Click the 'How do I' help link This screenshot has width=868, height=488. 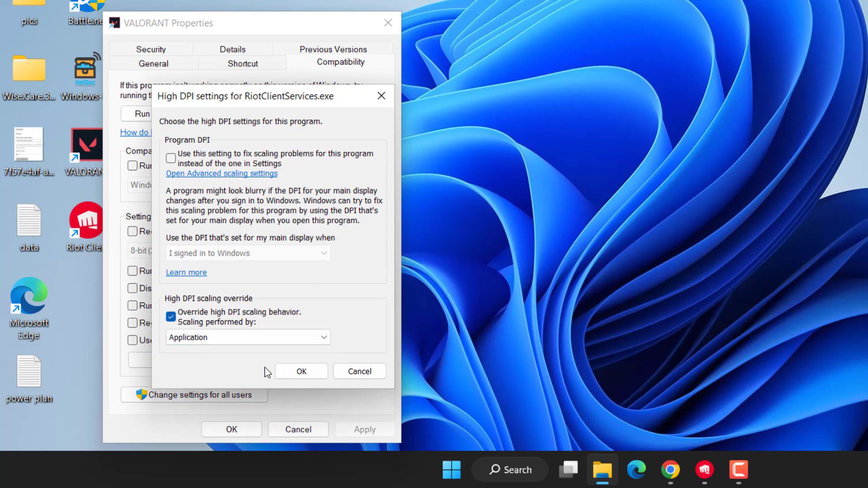pos(135,132)
